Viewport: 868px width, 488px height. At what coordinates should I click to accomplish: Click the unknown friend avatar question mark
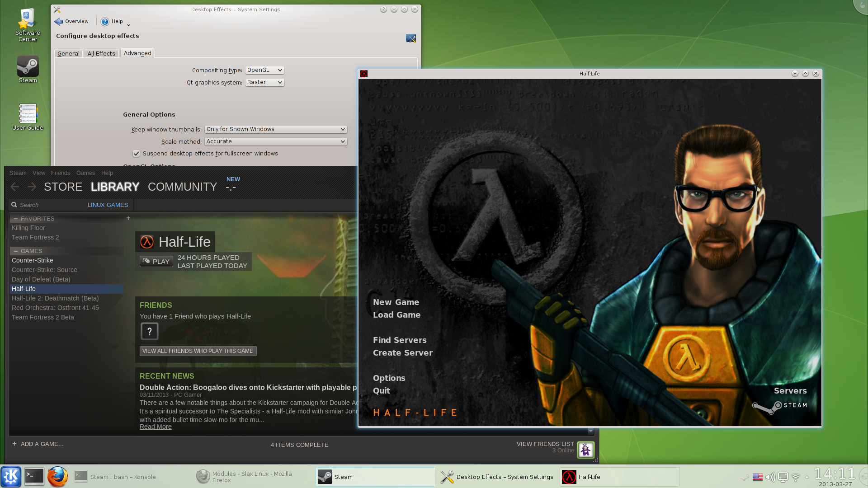150,331
